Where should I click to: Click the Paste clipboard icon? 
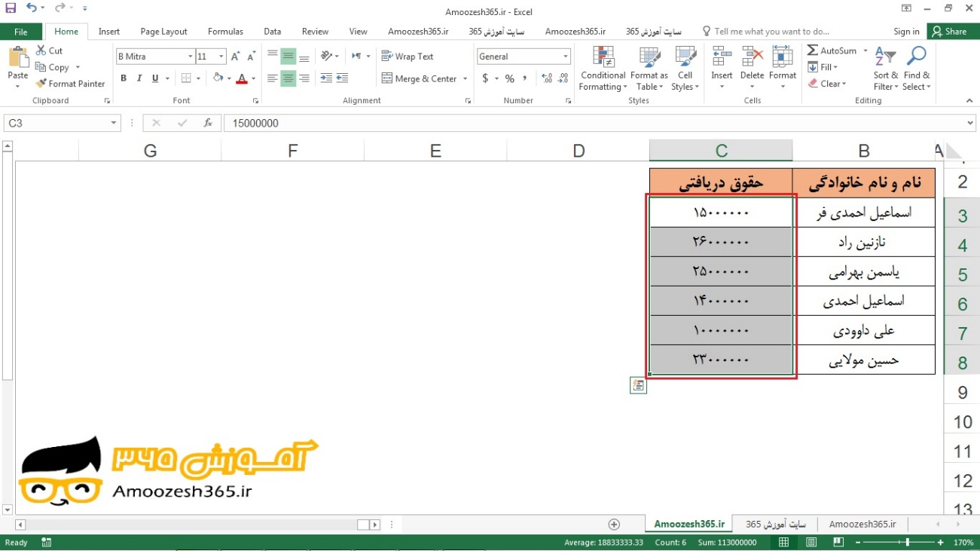coord(17,58)
